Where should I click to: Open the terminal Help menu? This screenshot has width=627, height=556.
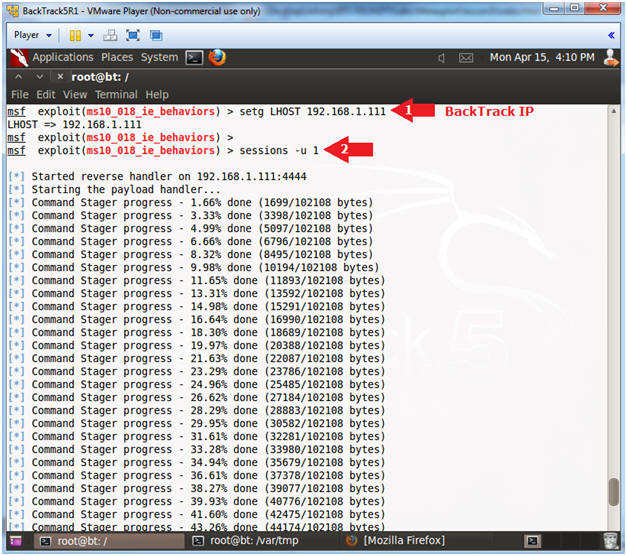(157, 95)
